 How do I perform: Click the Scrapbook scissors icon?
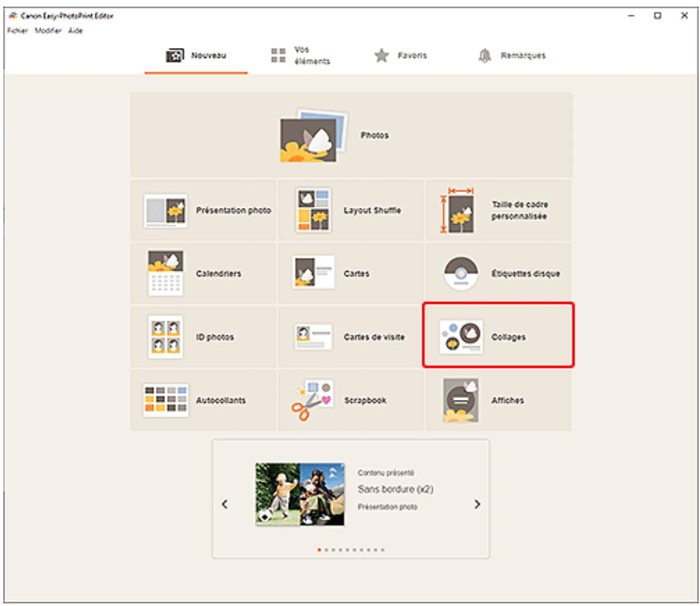pyautogui.click(x=312, y=400)
